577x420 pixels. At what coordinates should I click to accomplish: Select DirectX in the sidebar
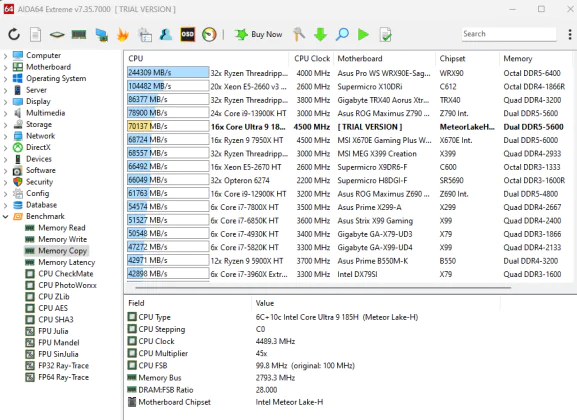click(x=38, y=147)
